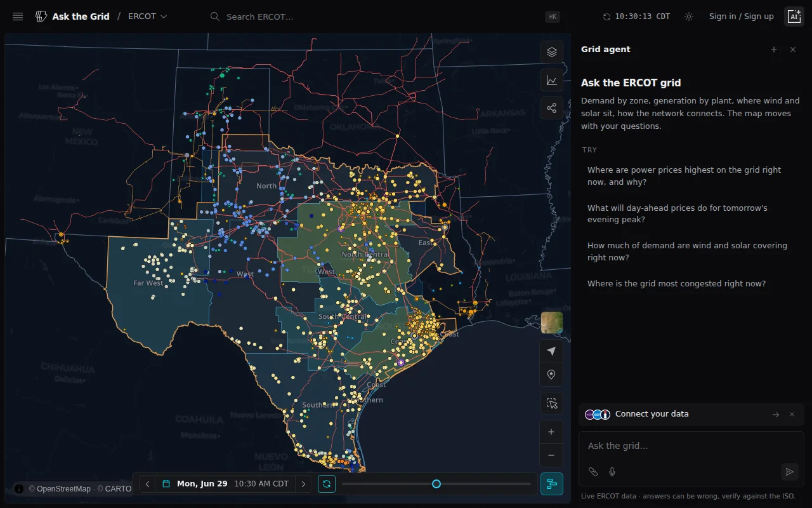The height and width of the screenshot is (508, 812).
Task: Click the data source icons beside Connect your data
Action: [x=598, y=415]
